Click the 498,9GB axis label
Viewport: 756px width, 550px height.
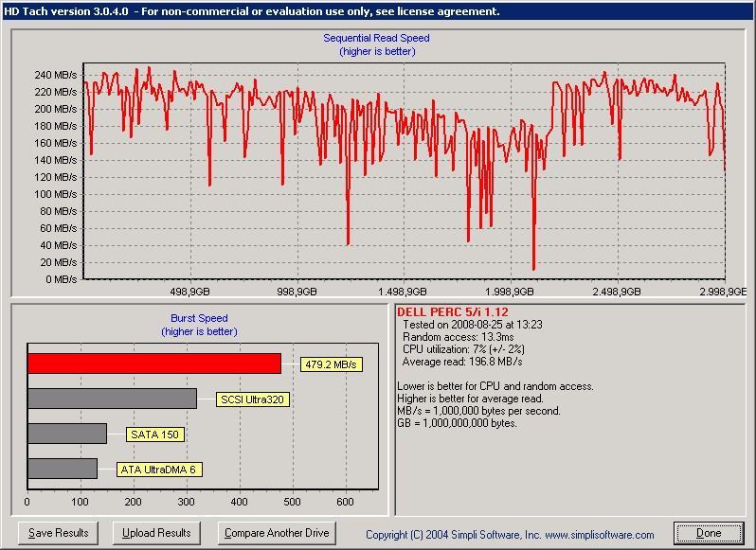coord(190,292)
